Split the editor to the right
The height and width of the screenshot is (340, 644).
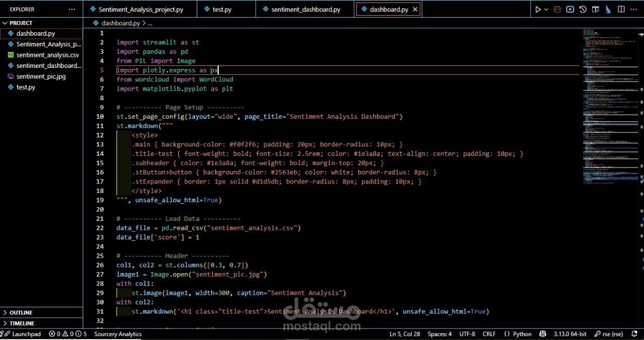click(x=621, y=10)
